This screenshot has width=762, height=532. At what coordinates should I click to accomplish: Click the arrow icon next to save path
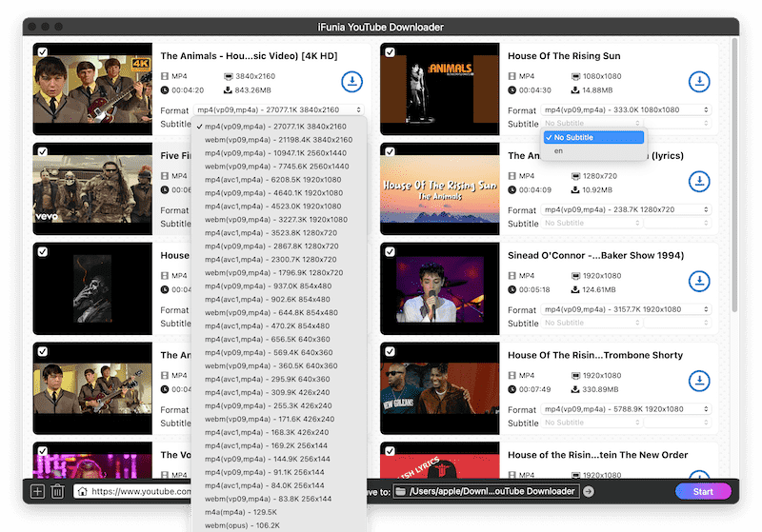coord(589,491)
